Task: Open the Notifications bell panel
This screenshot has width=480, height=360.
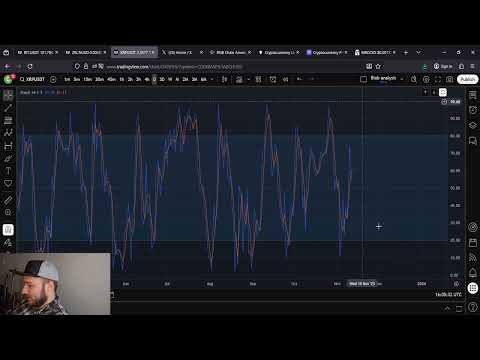Action: (473, 273)
